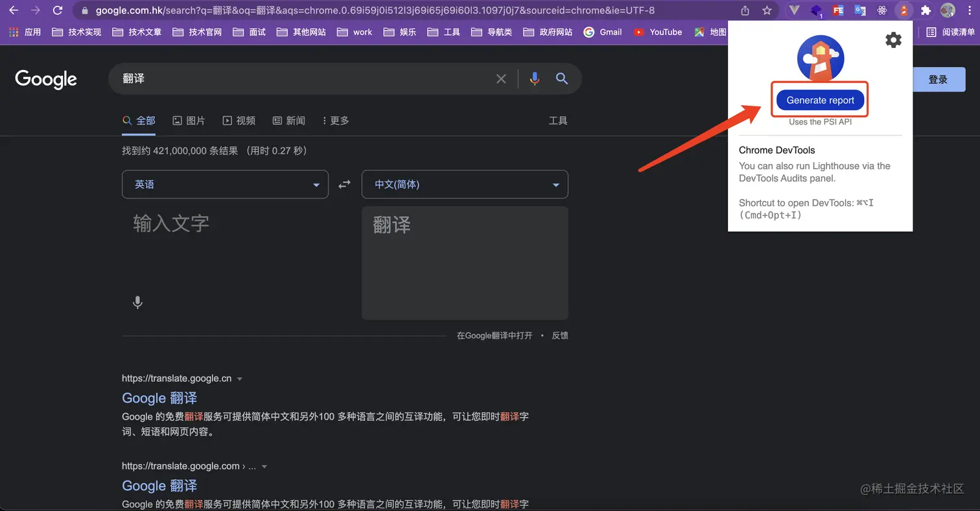Click the Chrome profile avatar
Screen dimensions: 980x511
coord(948,10)
